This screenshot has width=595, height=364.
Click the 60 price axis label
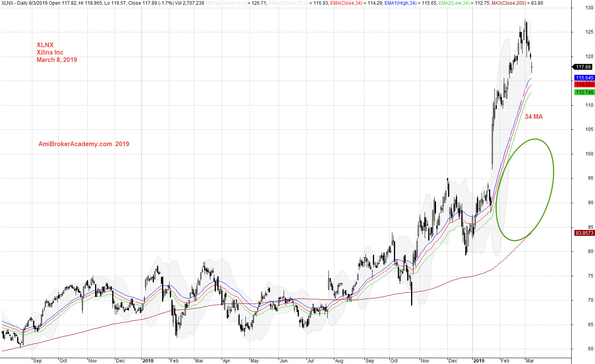click(x=591, y=349)
